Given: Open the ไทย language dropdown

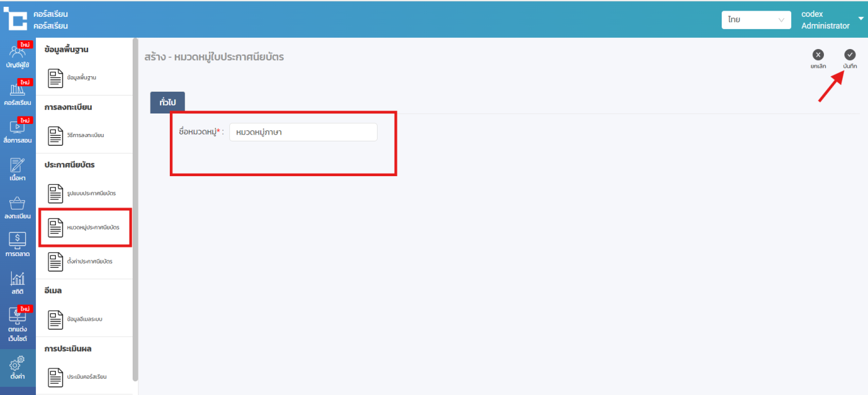Looking at the screenshot, I should point(756,20).
